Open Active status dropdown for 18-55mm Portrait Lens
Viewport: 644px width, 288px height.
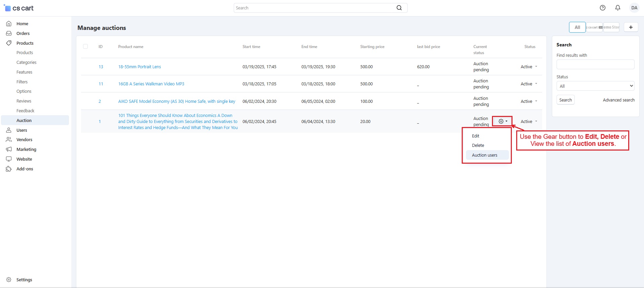(529, 67)
